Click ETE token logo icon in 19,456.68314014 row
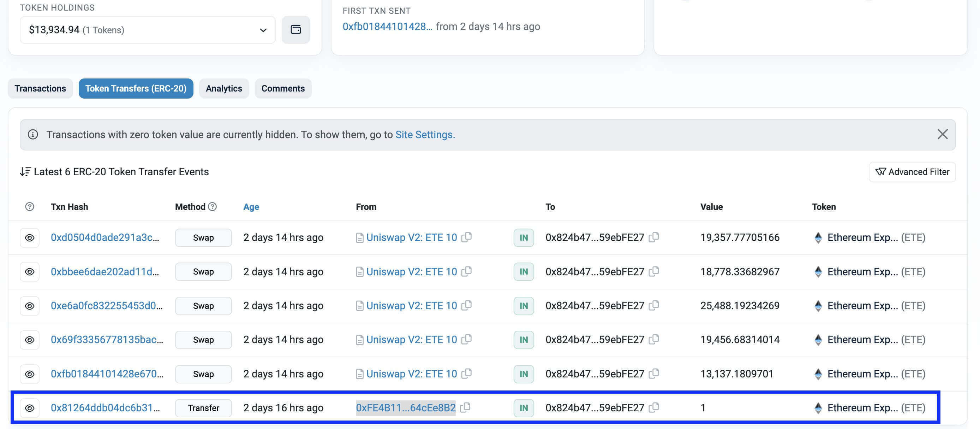Image resolution: width=980 pixels, height=429 pixels. (x=818, y=340)
